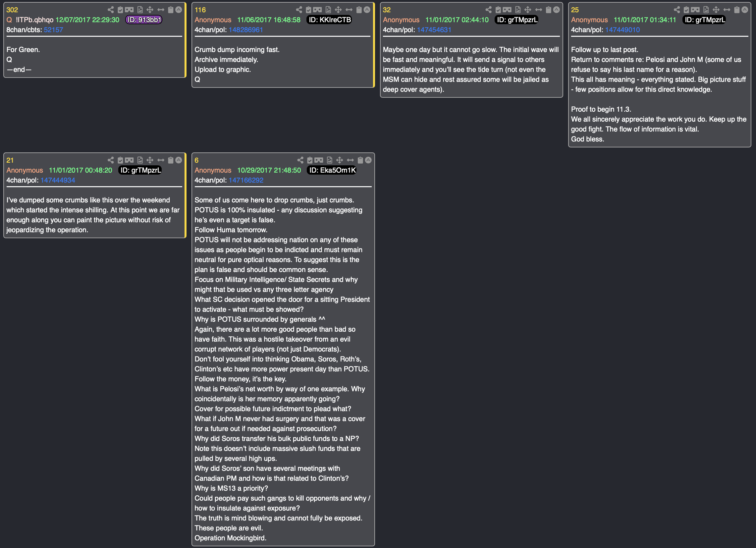Click the move arrows icon on post 21
The image size is (756, 548).
click(x=150, y=160)
